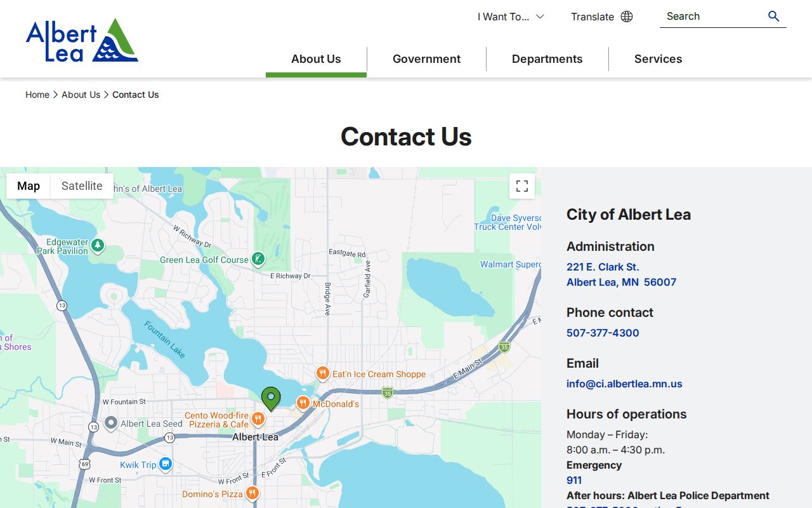The width and height of the screenshot is (812, 508).
Task: Email info@ci.albertlea.mn.us
Action: coord(624,384)
